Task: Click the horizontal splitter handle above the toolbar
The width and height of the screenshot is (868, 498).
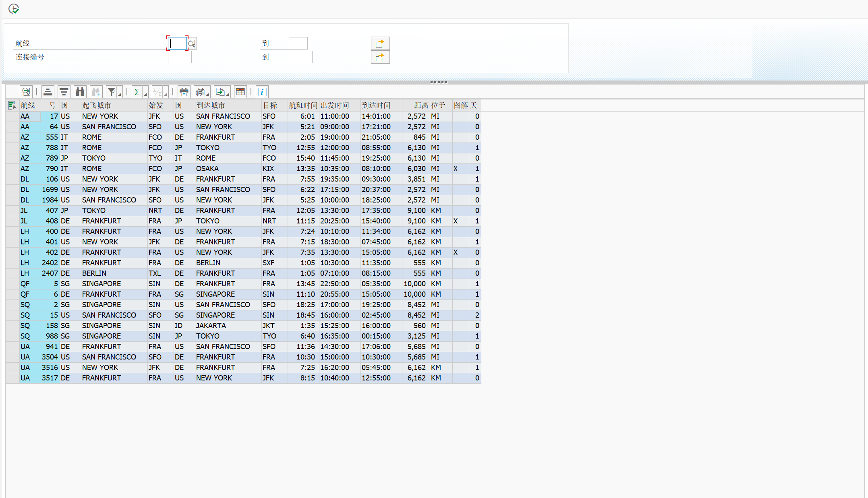Action: point(439,82)
